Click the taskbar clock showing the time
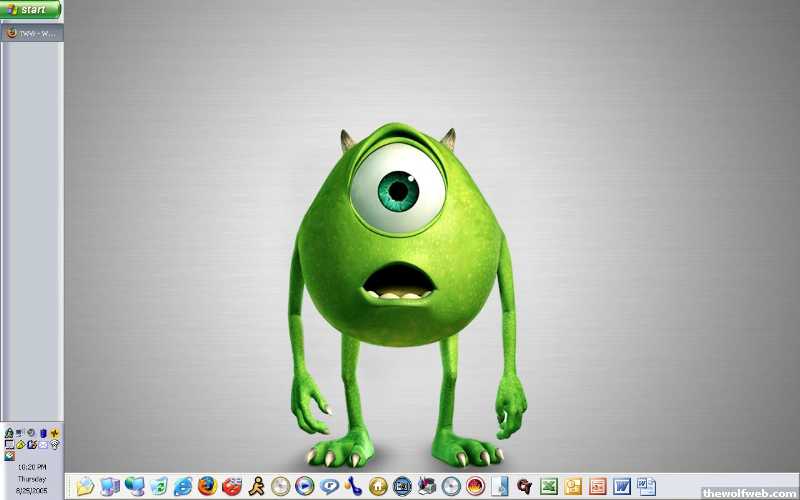The image size is (800, 500). [30, 467]
